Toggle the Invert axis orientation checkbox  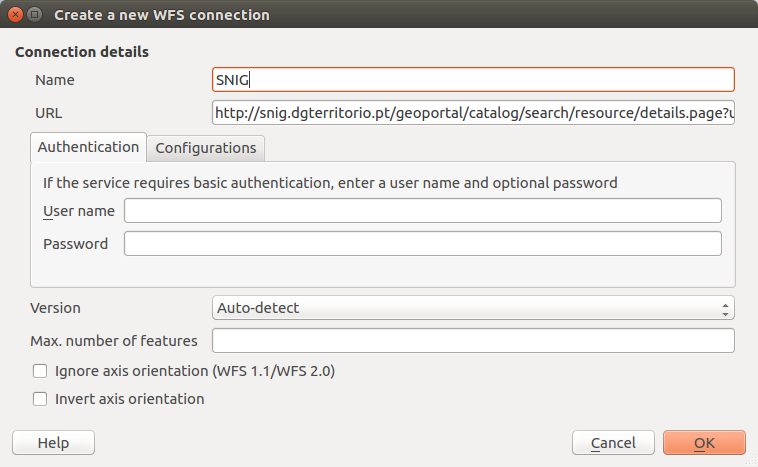click(x=40, y=399)
